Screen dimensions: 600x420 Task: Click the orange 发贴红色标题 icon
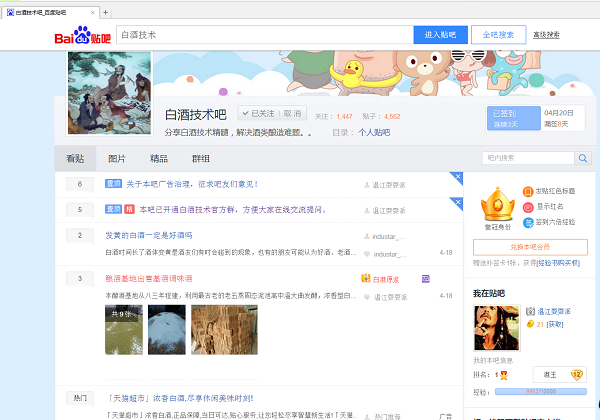tap(528, 191)
